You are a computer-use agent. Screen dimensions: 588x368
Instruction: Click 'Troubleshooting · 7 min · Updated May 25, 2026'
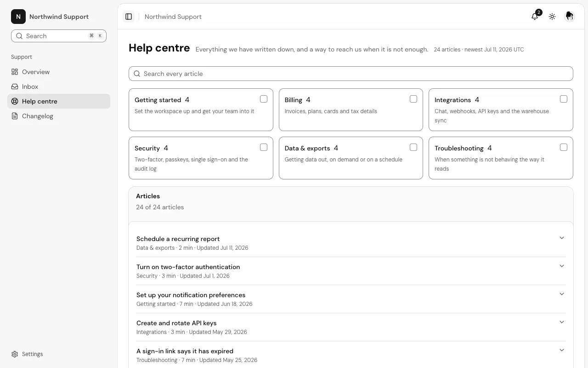[x=197, y=360]
